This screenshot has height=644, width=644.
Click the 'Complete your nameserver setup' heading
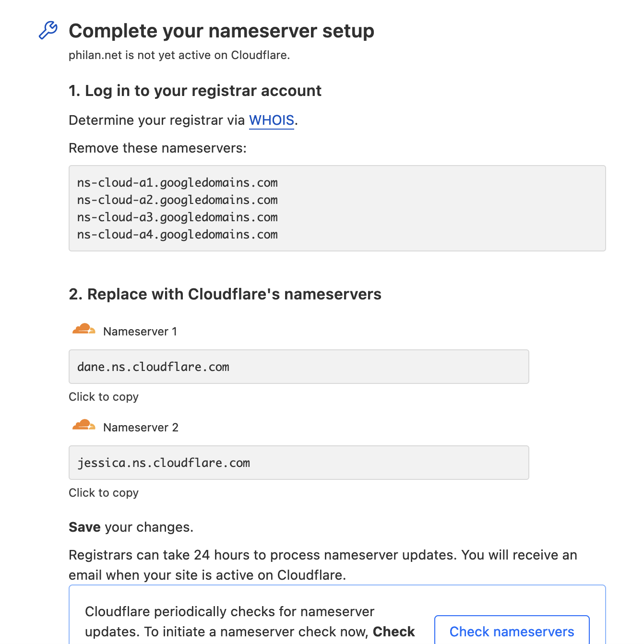[x=222, y=31]
